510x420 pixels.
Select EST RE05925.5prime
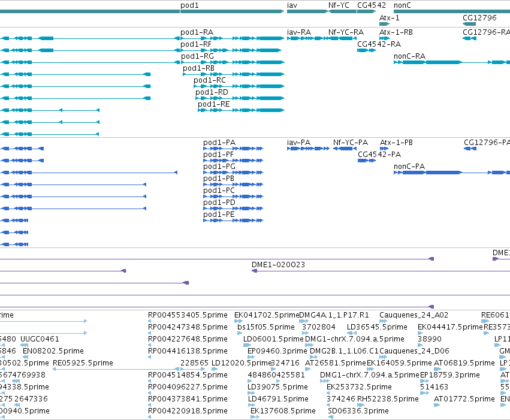pyautogui.click(x=83, y=363)
